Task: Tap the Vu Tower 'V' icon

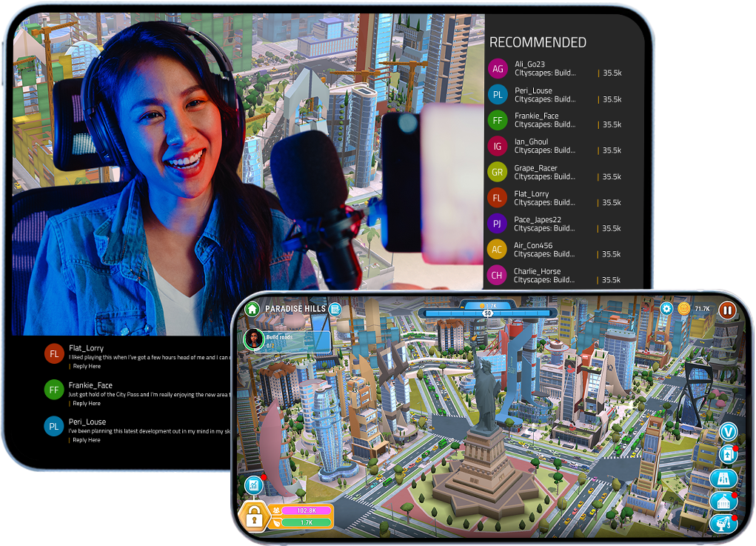Action: (x=729, y=432)
